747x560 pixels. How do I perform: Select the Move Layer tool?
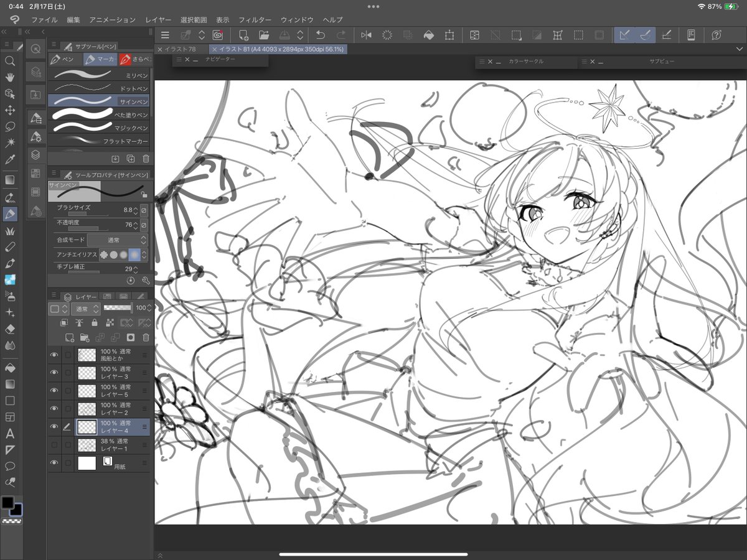click(x=10, y=110)
